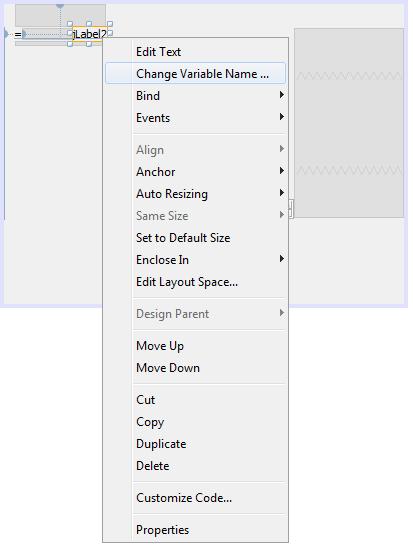Expand the Bind submenu arrow

[282, 95]
